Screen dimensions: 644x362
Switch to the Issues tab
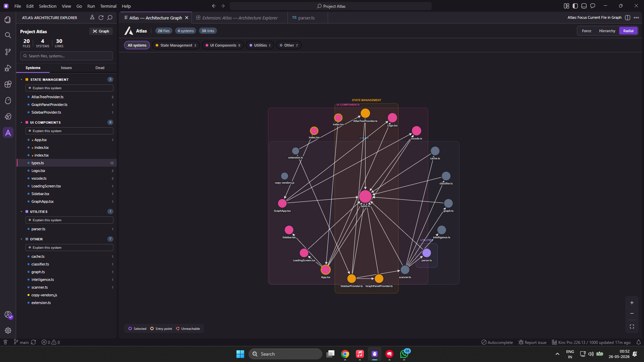coord(66,68)
